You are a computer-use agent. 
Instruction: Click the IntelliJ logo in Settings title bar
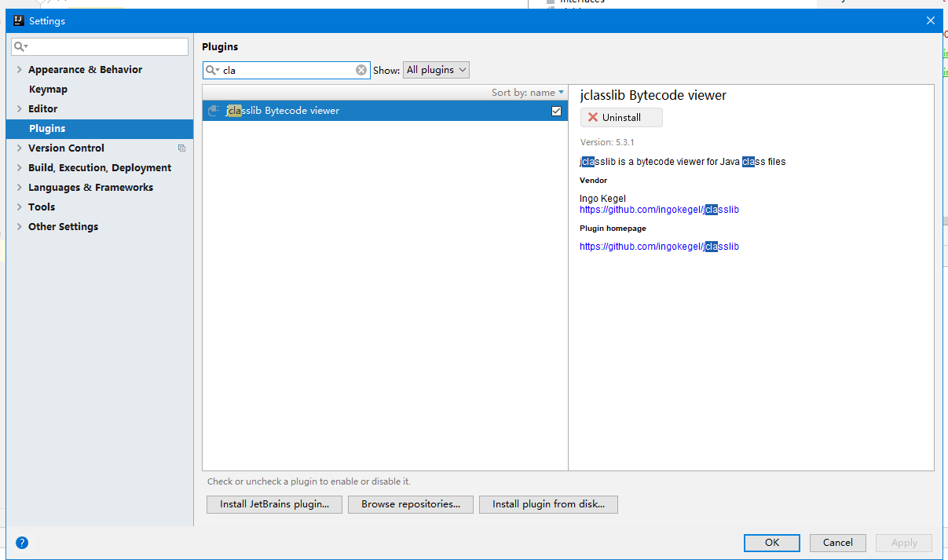[19, 21]
